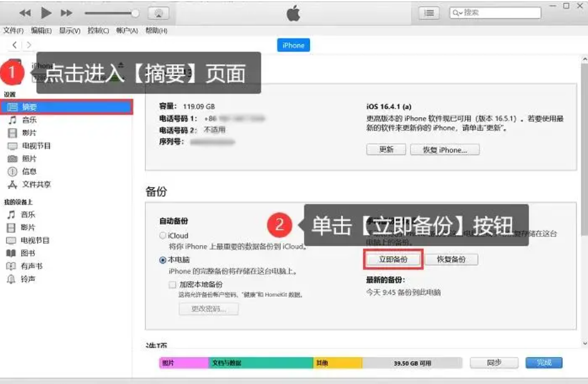Click the 39.50 GB 可用 free space segment
588x384 pixels.
tap(412, 363)
